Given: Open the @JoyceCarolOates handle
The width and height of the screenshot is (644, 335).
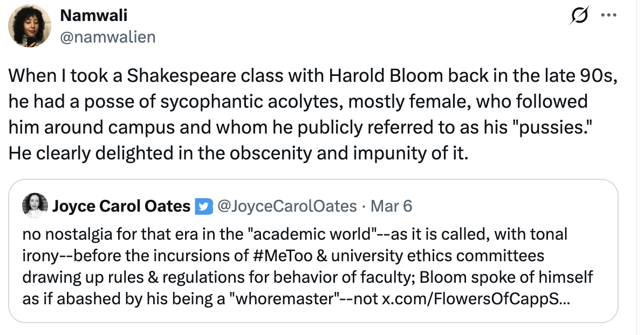Looking at the screenshot, I should [287, 206].
